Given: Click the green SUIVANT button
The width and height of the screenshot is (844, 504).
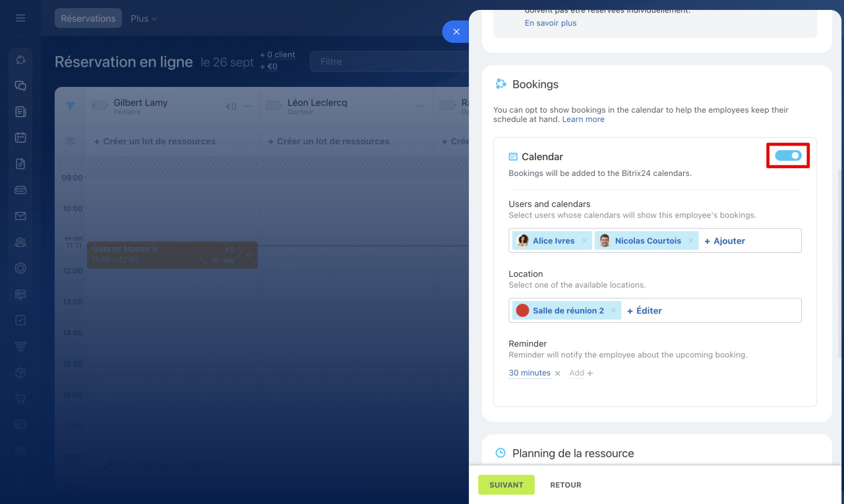Looking at the screenshot, I should (x=506, y=485).
